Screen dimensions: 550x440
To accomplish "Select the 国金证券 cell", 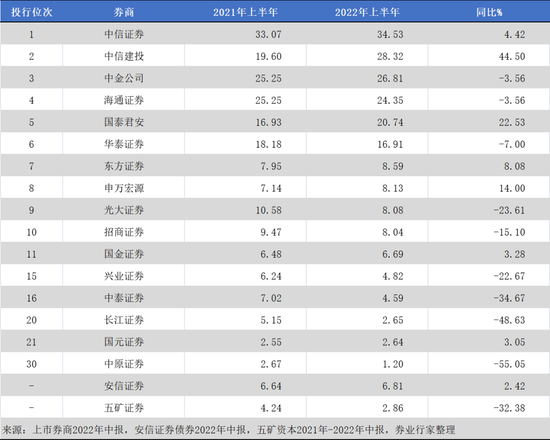I will click(x=124, y=254).
